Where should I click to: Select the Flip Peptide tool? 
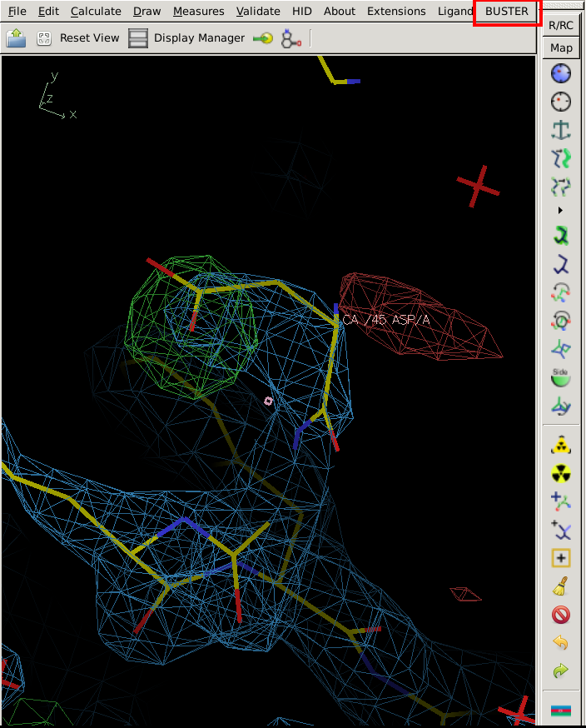561,349
